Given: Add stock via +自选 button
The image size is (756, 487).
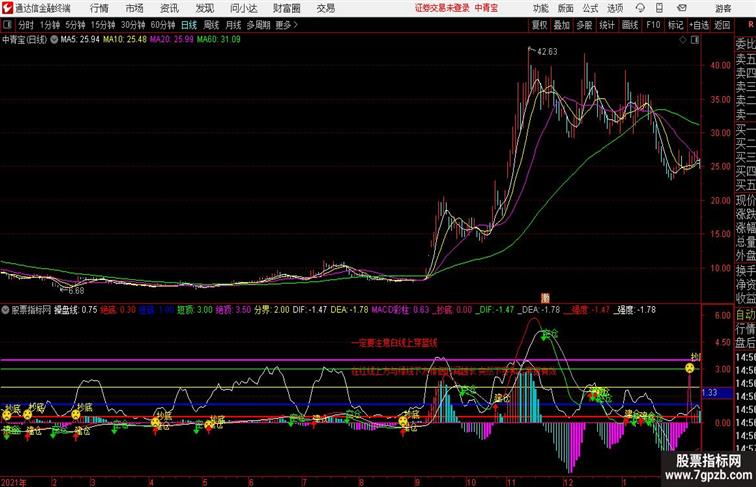Looking at the screenshot, I should (699, 25).
